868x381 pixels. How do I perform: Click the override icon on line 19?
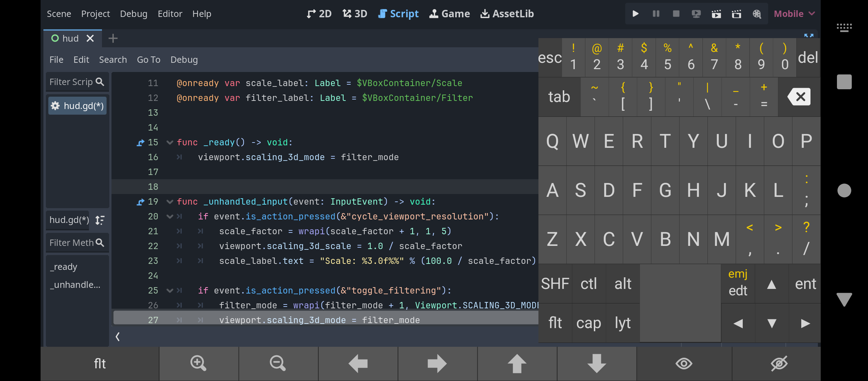[x=140, y=202]
